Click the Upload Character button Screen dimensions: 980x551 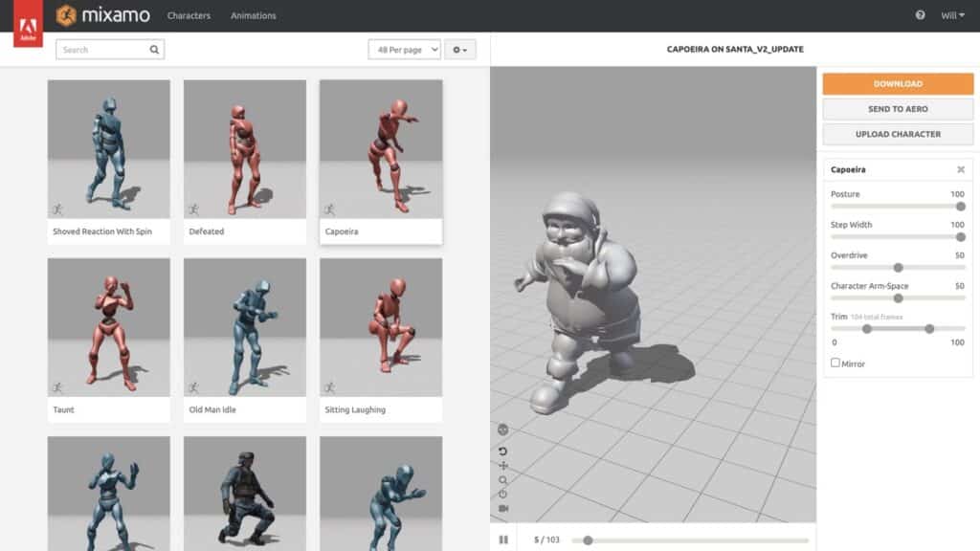pos(898,134)
